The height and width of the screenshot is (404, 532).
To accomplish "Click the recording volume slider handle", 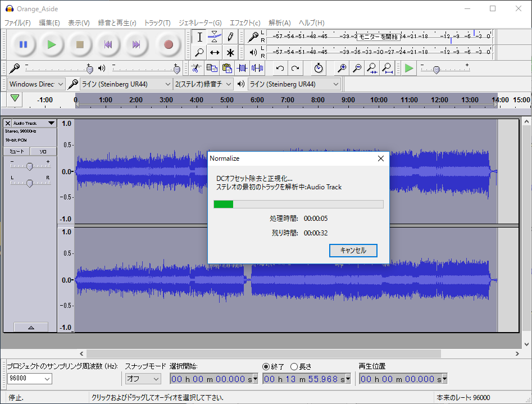I will [x=89, y=69].
